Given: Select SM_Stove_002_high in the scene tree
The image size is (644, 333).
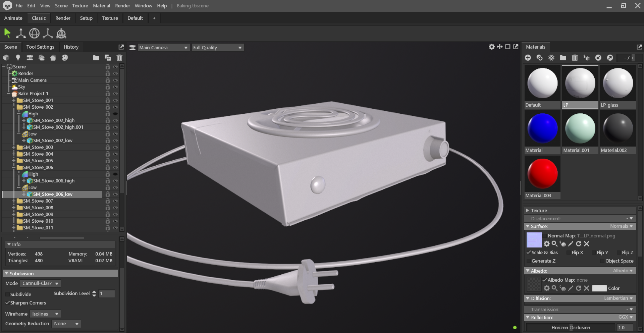Looking at the screenshot, I should pos(54,120).
